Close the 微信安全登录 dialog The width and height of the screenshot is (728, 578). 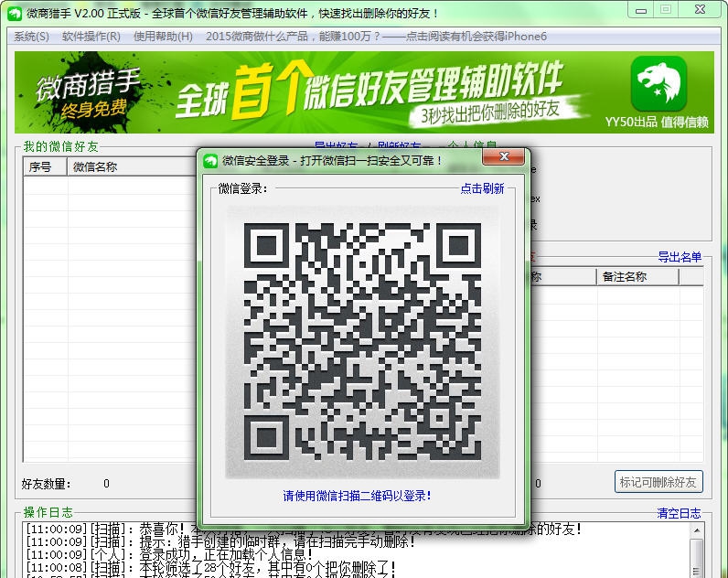click(504, 157)
